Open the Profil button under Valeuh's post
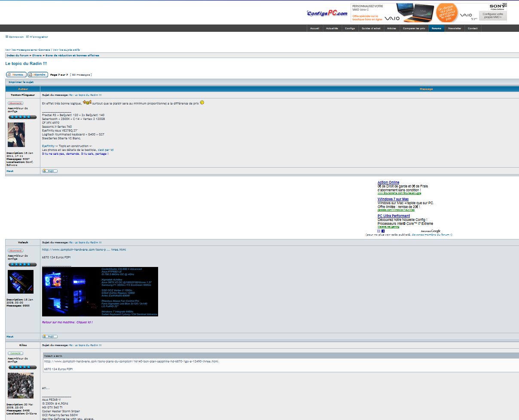This screenshot has width=519, height=420. 50,337
